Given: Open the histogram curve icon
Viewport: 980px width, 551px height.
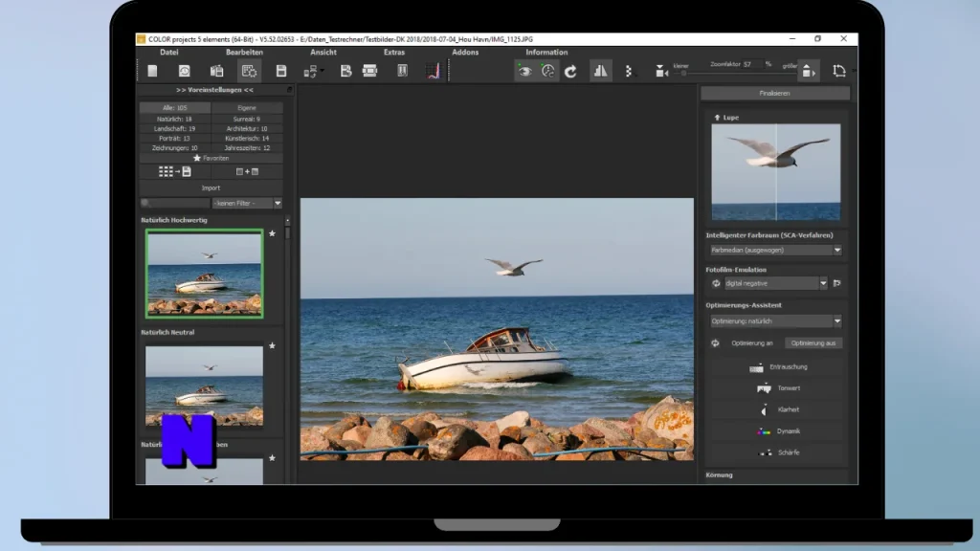Looking at the screenshot, I should pyautogui.click(x=434, y=71).
